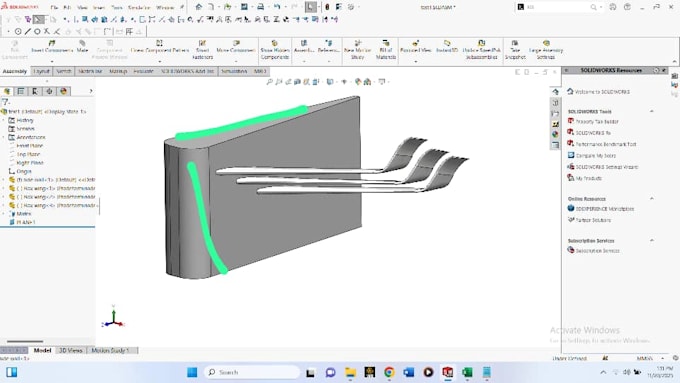
Task: Open the Insert menu
Action: (x=99, y=7)
